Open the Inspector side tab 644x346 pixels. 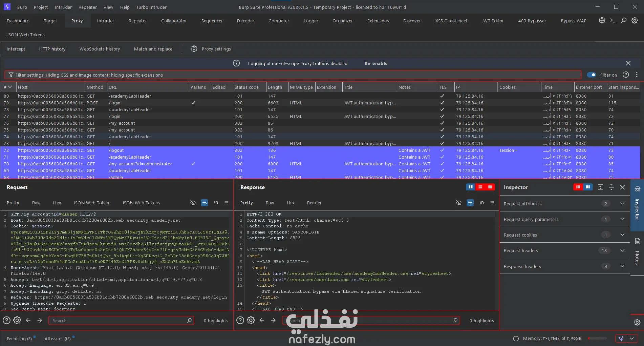pyautogui.click(x=637, y=205)
